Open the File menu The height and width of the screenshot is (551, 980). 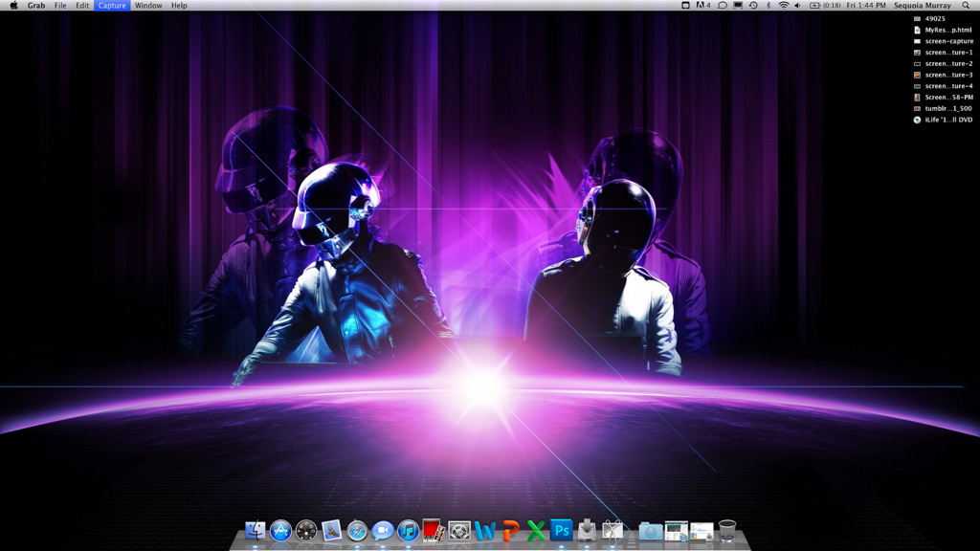tap(60, 5)
